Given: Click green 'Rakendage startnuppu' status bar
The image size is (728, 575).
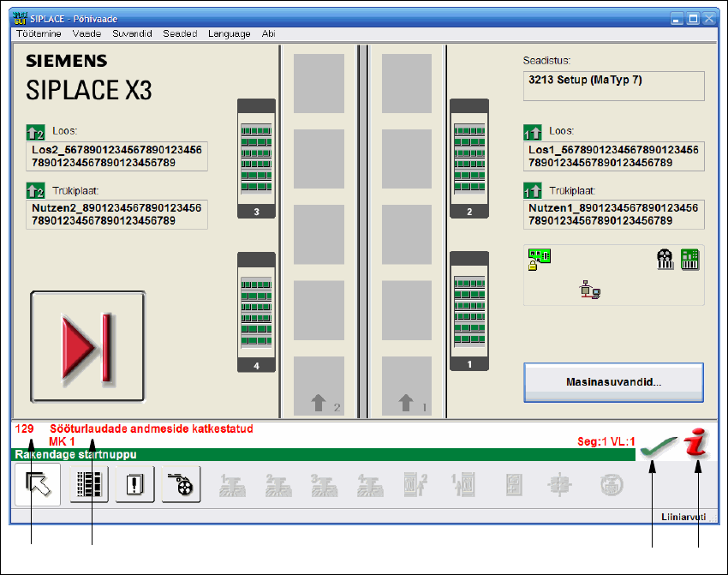Looking at the screenshot, I should click(x=323, y=454).
